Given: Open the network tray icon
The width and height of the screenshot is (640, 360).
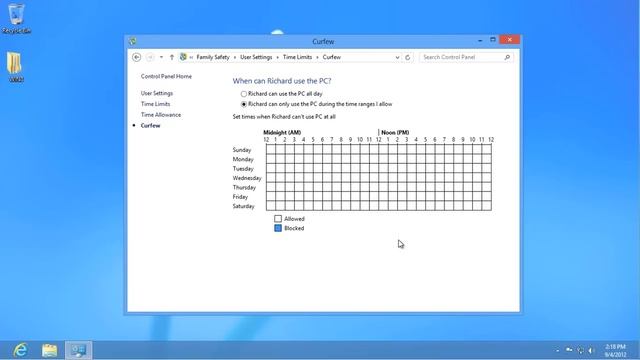Looking at the screenshot, I should pos(580,350).
